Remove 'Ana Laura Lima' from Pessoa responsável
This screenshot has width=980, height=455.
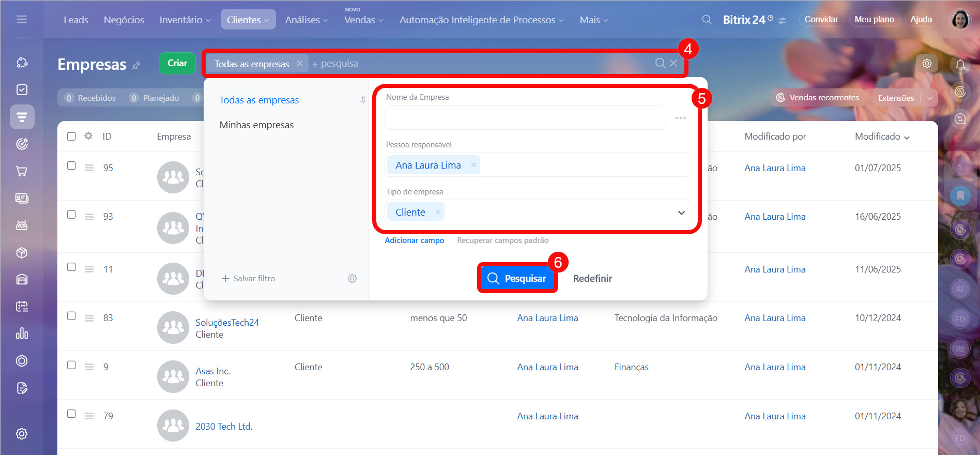click(473, 165)
